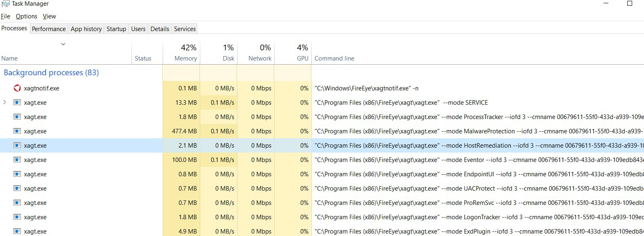
Task: Switch to the Processes tab
Action: pos(14,28)
